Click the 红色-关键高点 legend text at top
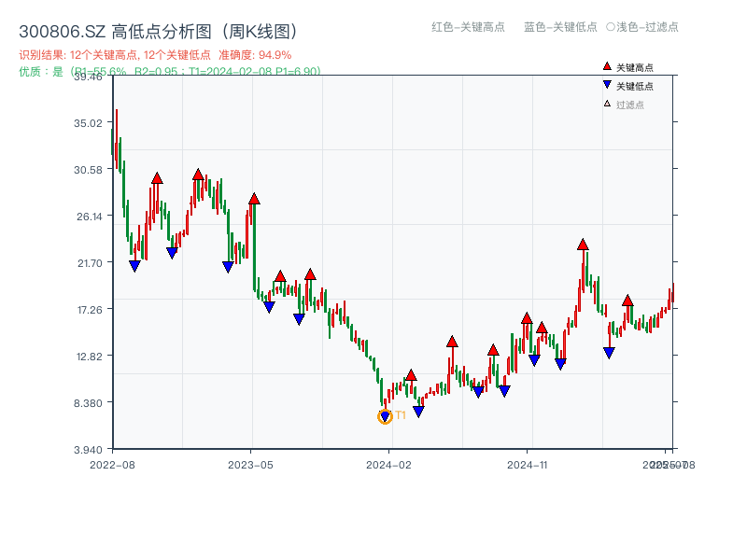747x560 pixels. coord(468,27)
